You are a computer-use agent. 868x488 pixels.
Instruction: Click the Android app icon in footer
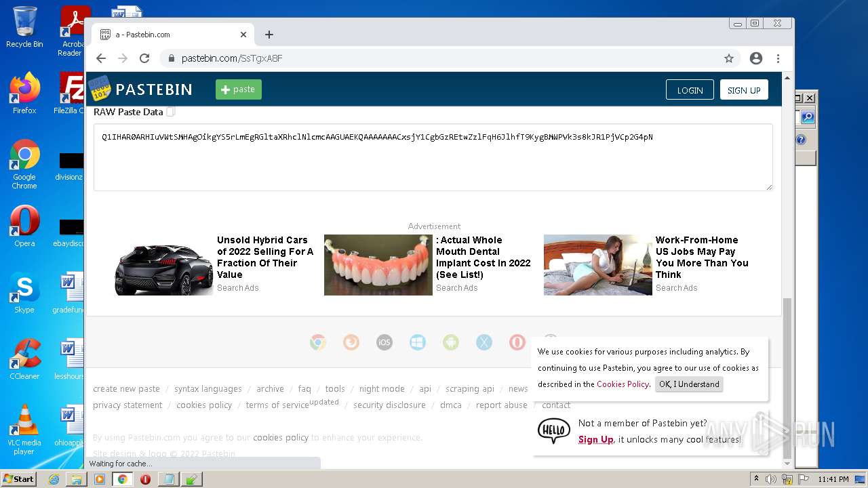pos(451,342)
